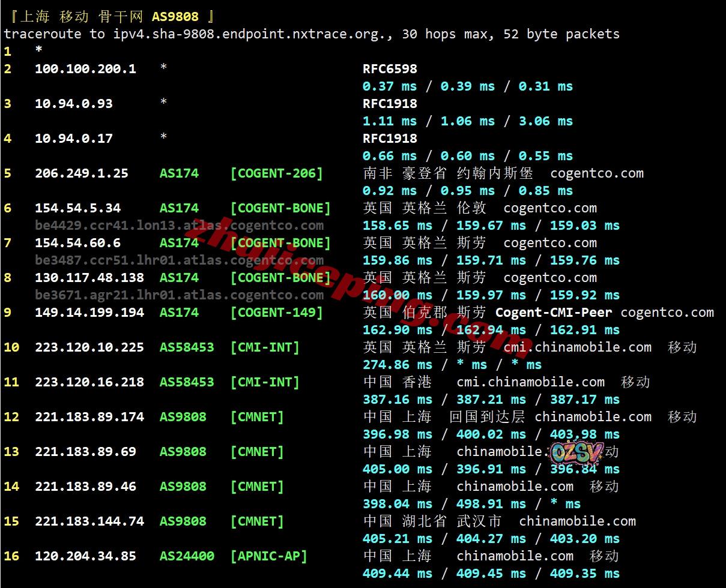The width and height of the screenshot is (726, 588).
Task: Click the AS9808 header text
Action: 175,16
